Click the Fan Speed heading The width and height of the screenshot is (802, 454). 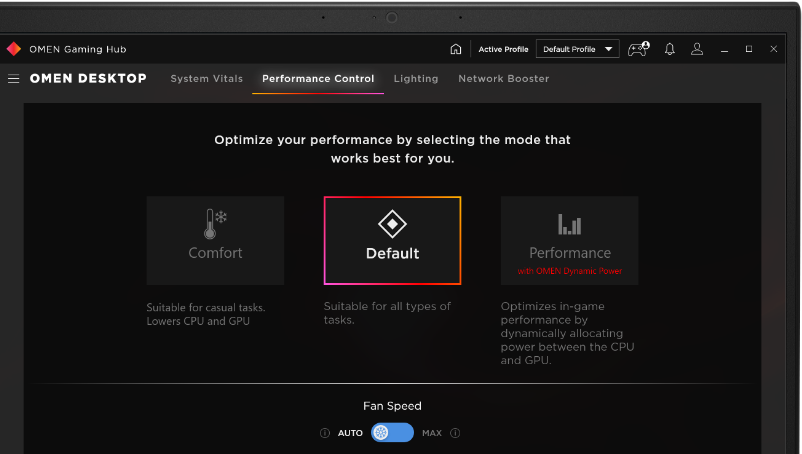tap(392, 406)
